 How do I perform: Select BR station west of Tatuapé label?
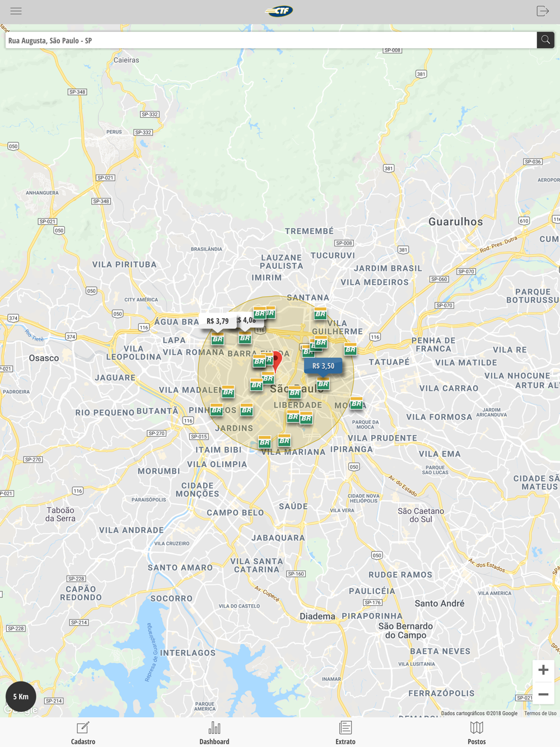coord(351,349)
